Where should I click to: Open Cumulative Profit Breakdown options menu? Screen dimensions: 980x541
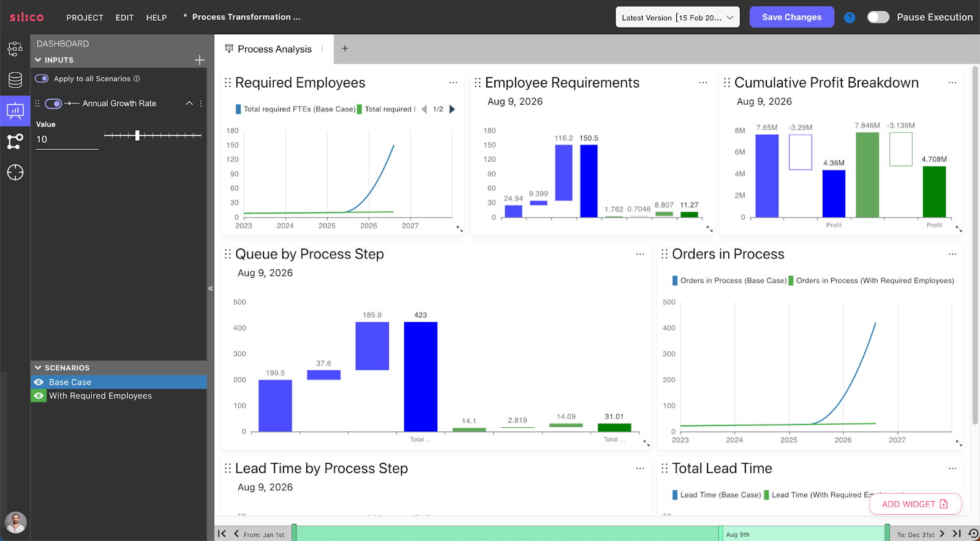952,83
